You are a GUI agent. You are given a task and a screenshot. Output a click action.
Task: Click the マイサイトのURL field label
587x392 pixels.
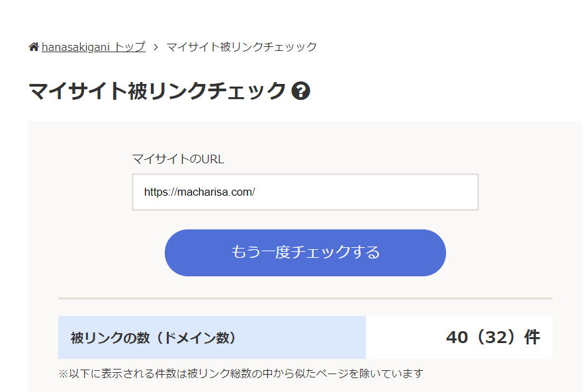(178, 159)
